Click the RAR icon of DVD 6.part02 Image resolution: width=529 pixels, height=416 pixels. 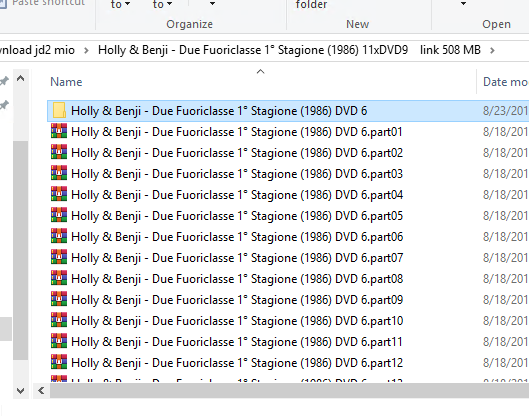coord(59,152)
